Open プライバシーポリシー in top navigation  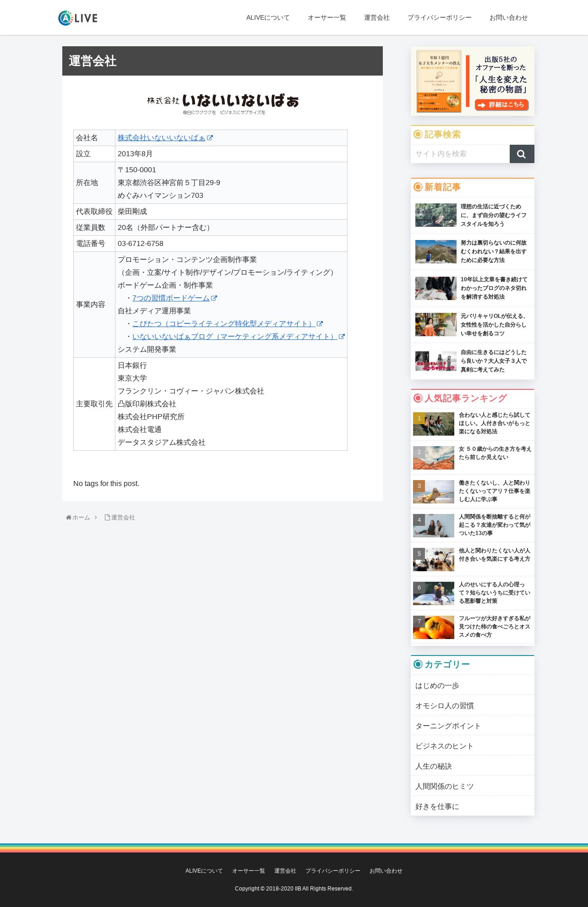[x=440, y=18]
